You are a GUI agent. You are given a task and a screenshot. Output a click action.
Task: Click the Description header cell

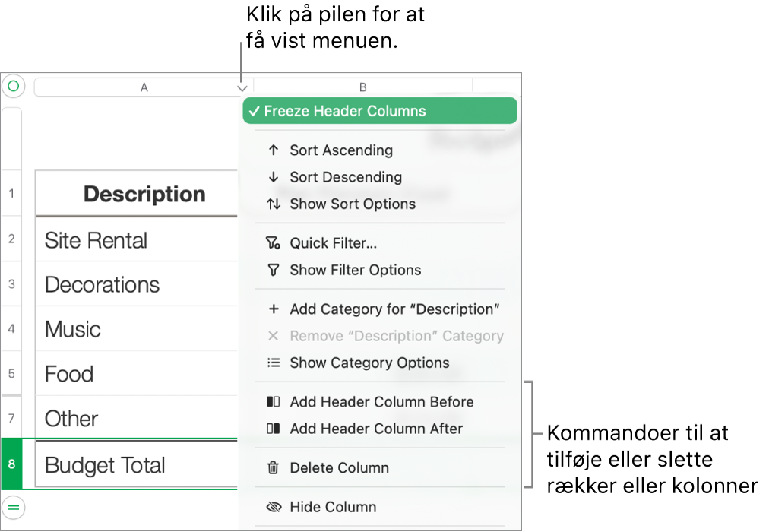(x=144, y=194)
